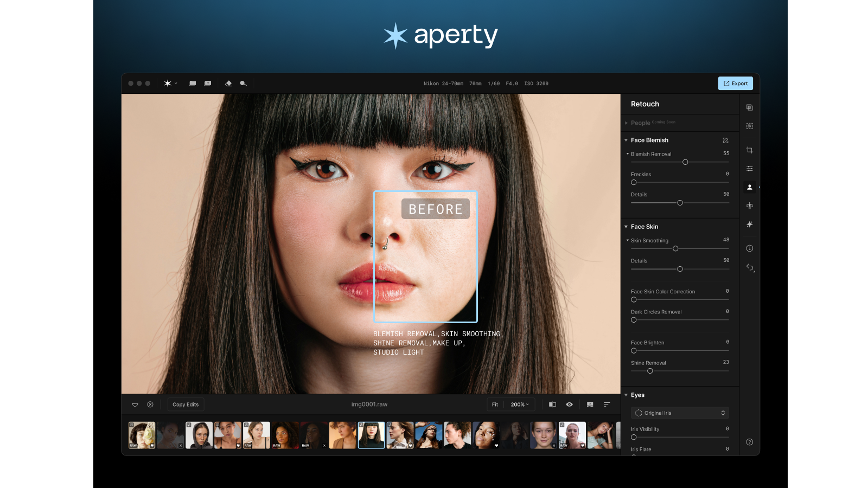This screenshot has width=868, height=488.
Task: Select the first filmstrip thumbnail
Action: pos(142,435)
